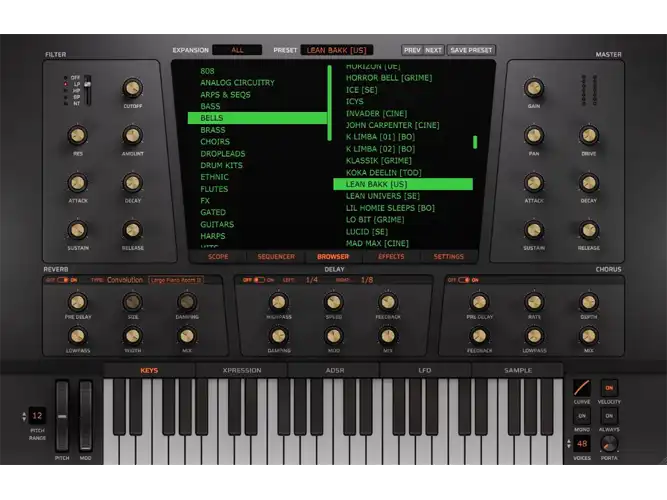The height and width of the screenshot is (500, 667).
Task: Click the reverb Damping knob
Action: click(x=187, y=302)
